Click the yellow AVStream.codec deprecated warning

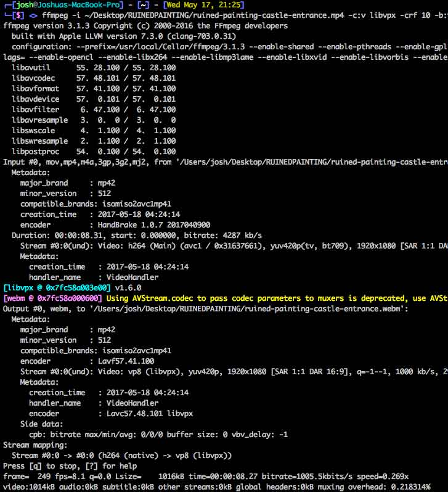(277, 298)
